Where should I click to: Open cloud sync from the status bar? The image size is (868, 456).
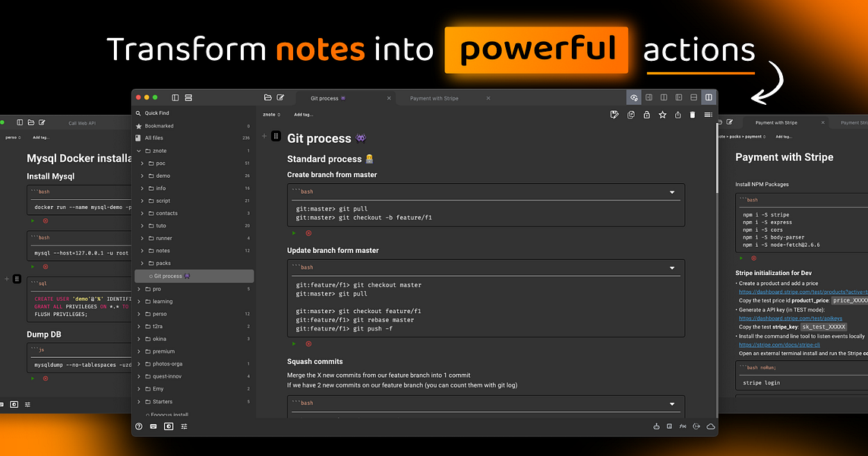tap(711, 426)
